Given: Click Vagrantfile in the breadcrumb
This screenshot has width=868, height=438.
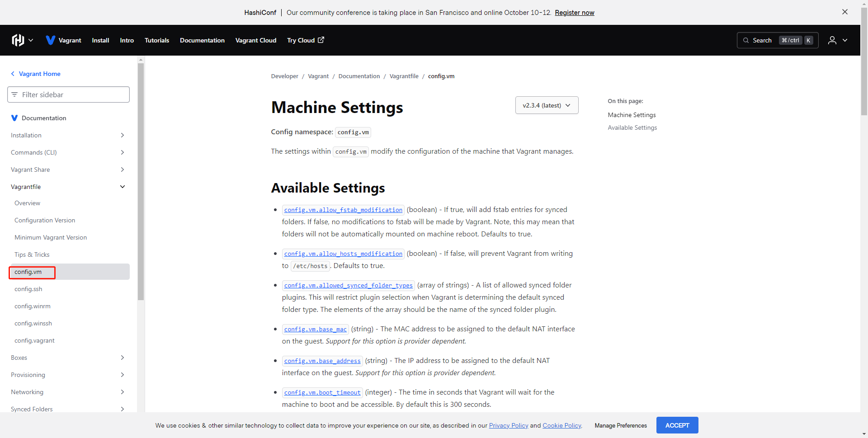Looking at the screenshot, I should click(404, 76).
